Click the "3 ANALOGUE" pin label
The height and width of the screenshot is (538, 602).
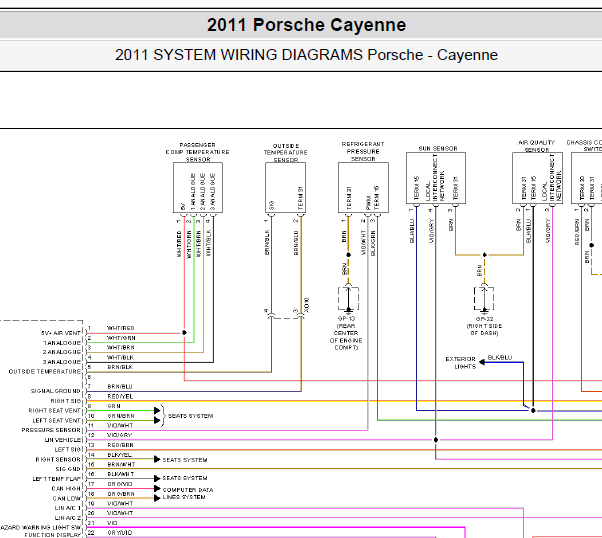(x=62, y=362)
